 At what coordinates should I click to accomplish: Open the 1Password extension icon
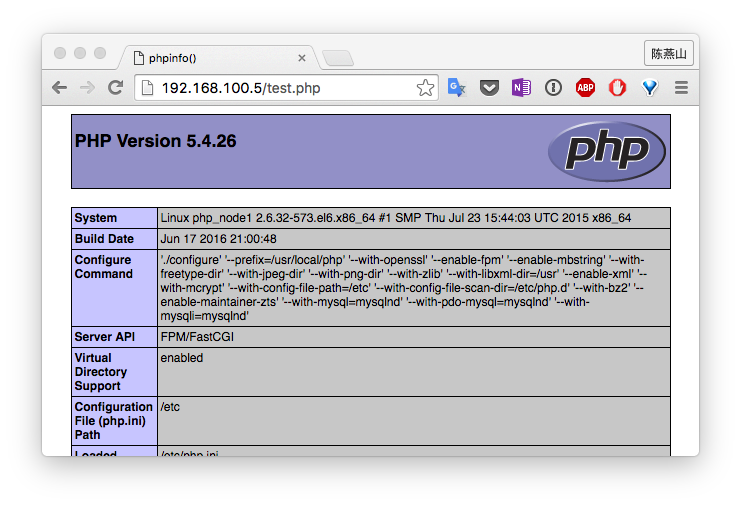[553, 87]
